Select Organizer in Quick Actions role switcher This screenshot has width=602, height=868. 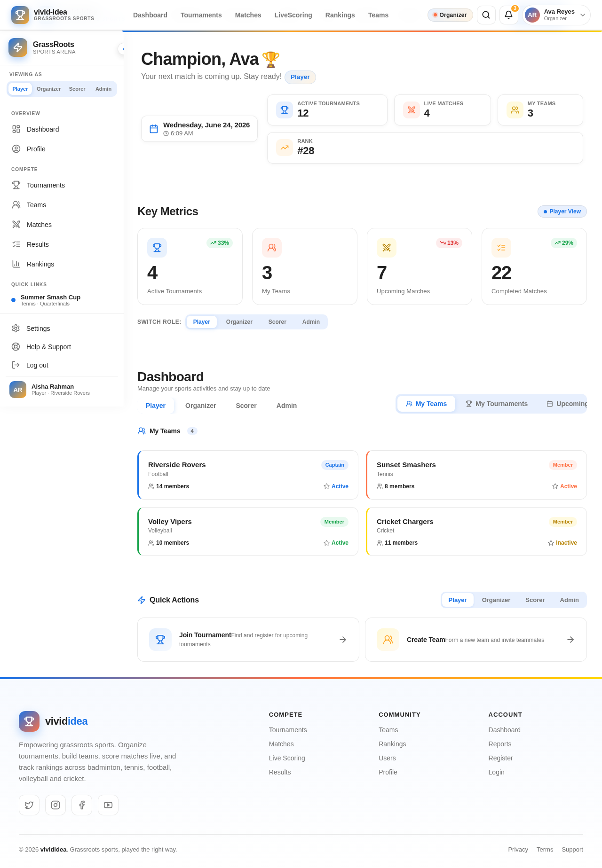pyautogui.click(x=496, y=600)
